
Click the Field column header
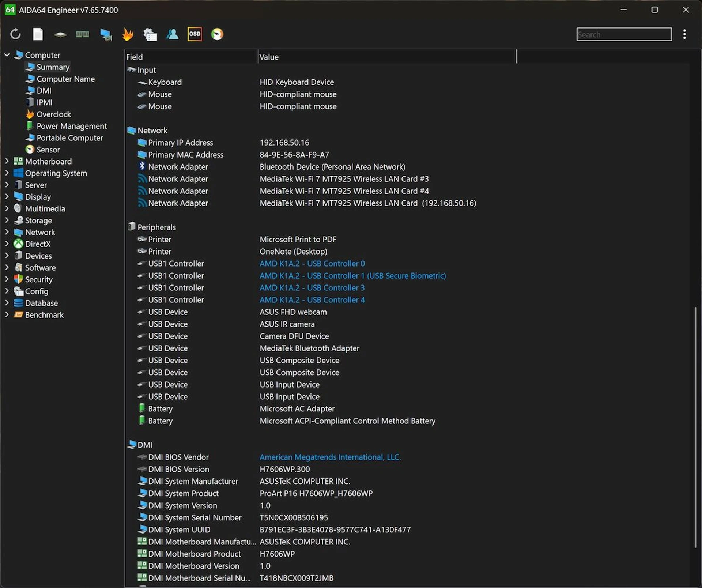click(x=191, y=57)
